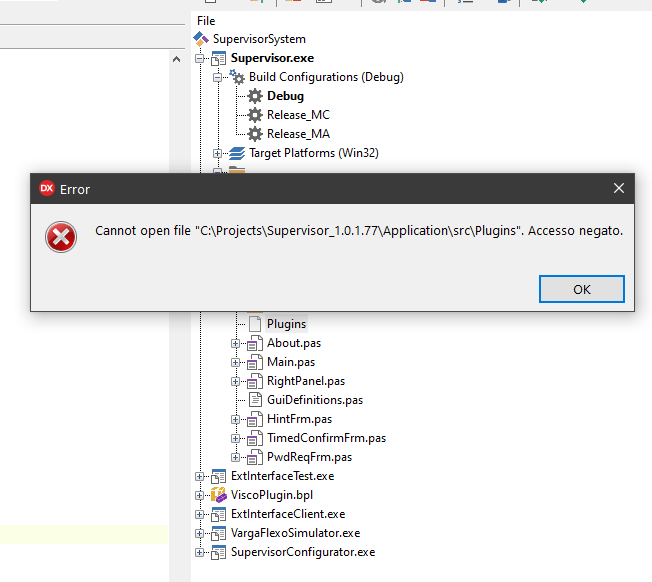Click the DX logo in Error title
Viewport: 652px width, 582px height.
[47, 188]
